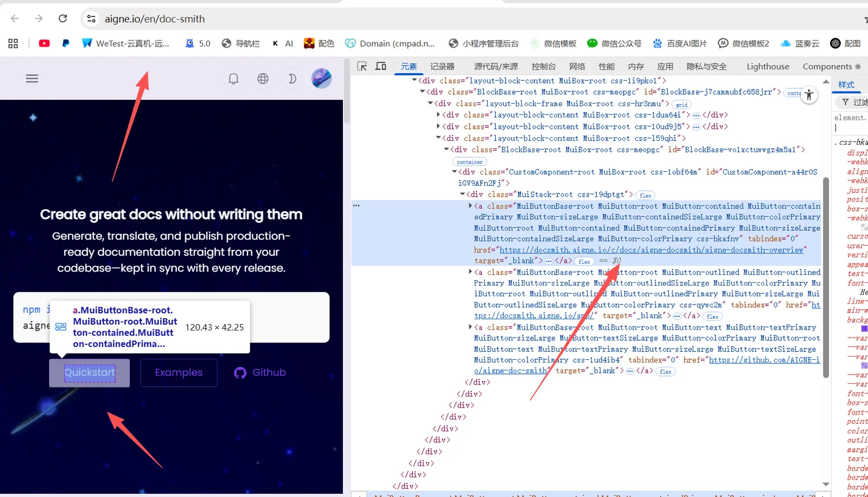Switch to the 元素 DevTools tab
Screen dimensions: 868x497
tap(409, 67)
